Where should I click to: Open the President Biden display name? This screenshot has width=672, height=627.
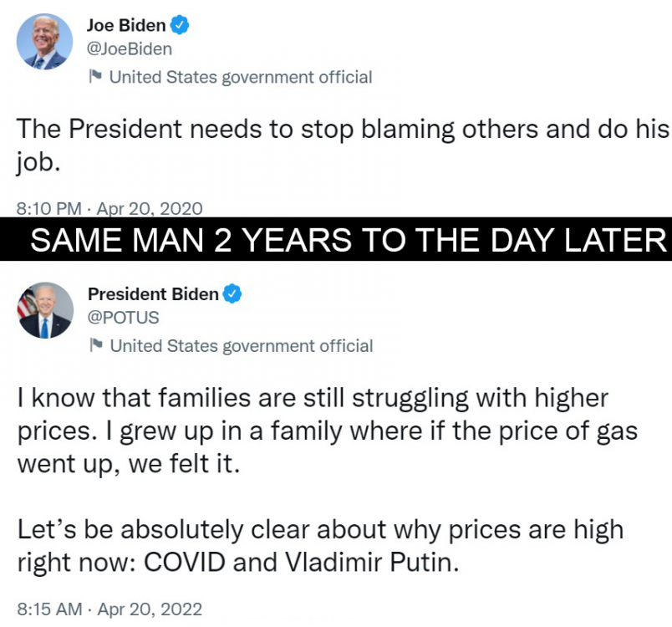point(153,294)
